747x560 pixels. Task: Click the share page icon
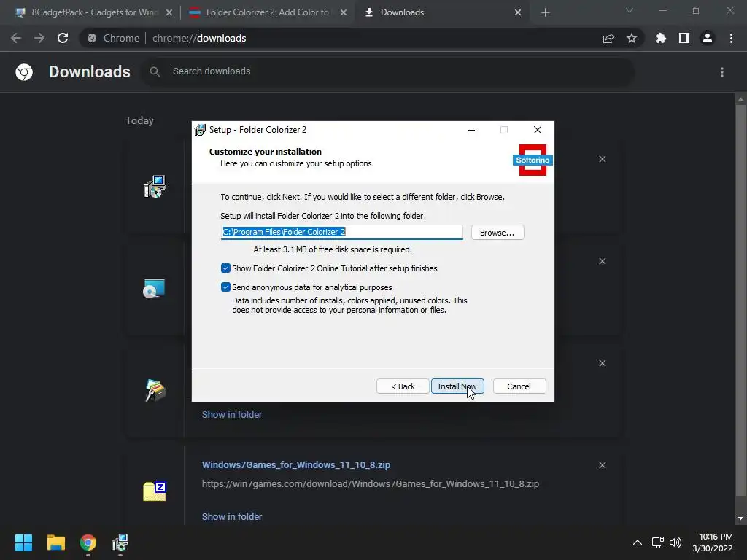point(608,38)
